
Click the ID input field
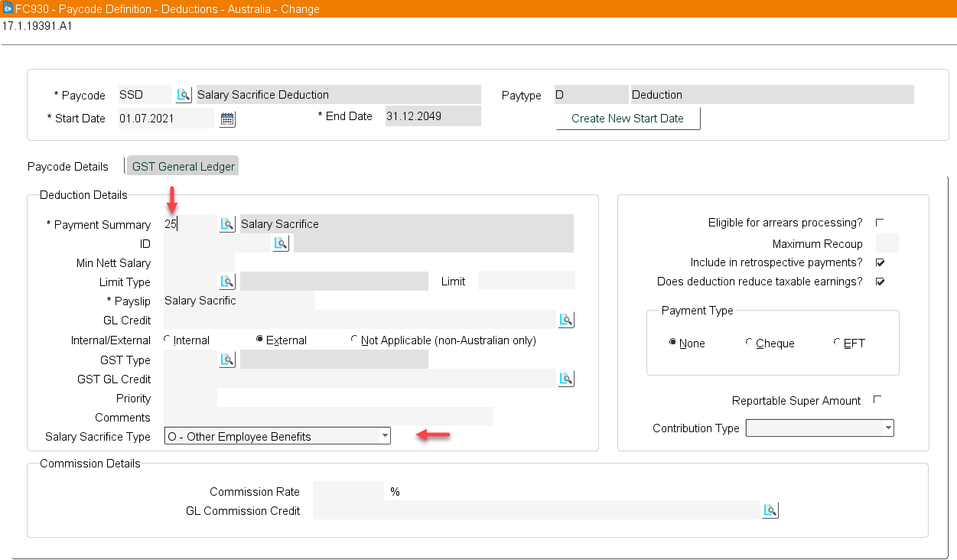(217, 243)
